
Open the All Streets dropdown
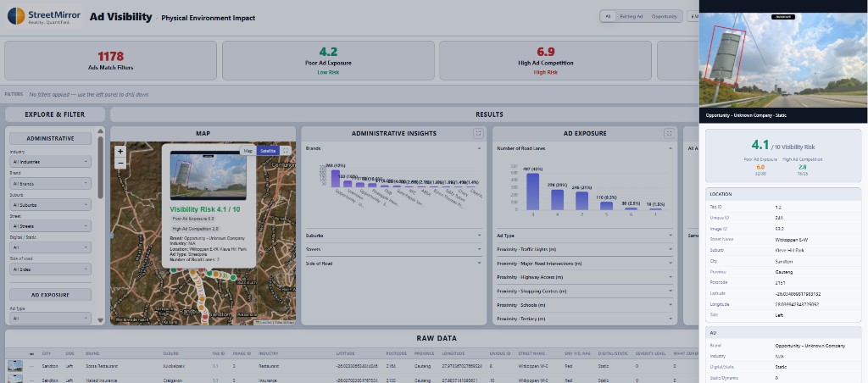coord(50,225)
